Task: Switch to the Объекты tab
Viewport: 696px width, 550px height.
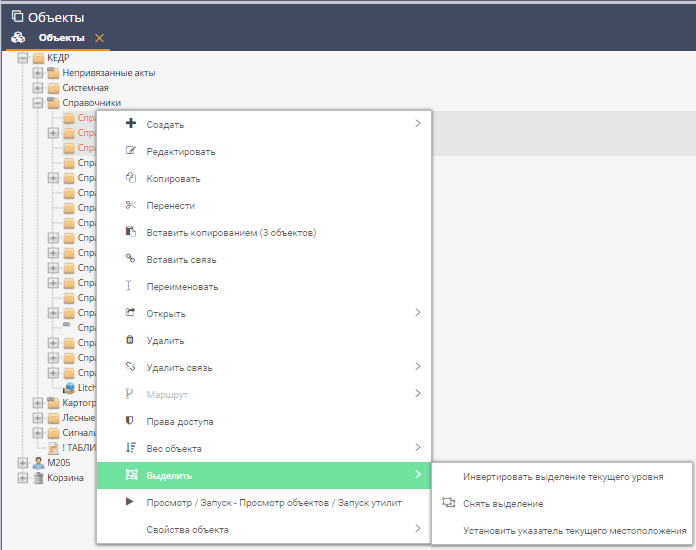Action: tap(61, 38)
